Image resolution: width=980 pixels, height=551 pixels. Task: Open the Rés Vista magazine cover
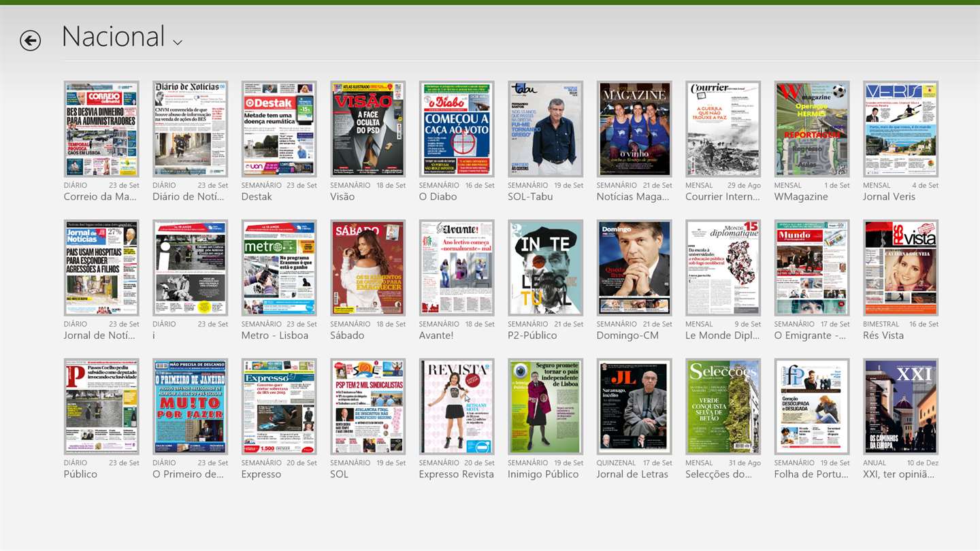pos(900,268)
